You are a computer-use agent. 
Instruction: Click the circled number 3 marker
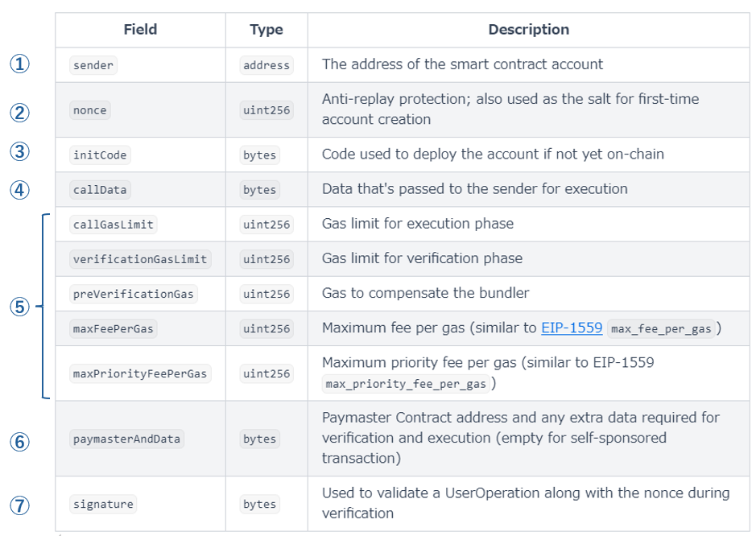pos(20,153)
